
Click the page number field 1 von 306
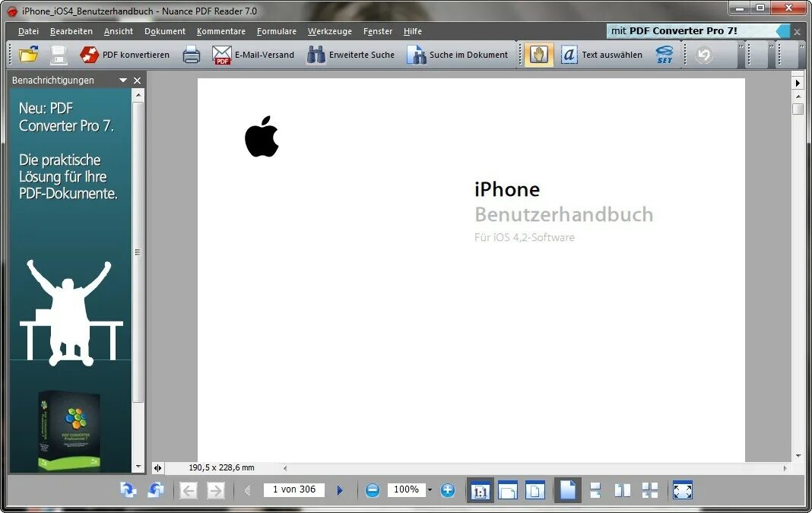(x=294, y=489)
